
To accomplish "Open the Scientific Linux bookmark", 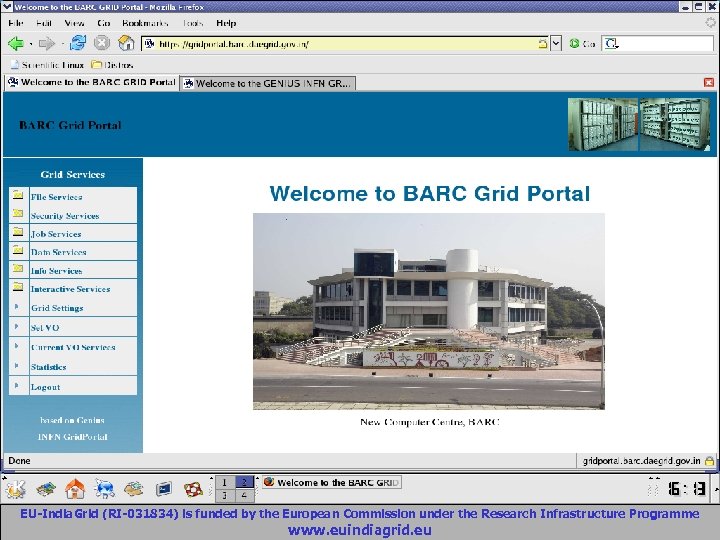I will click(x=47, y=65).
